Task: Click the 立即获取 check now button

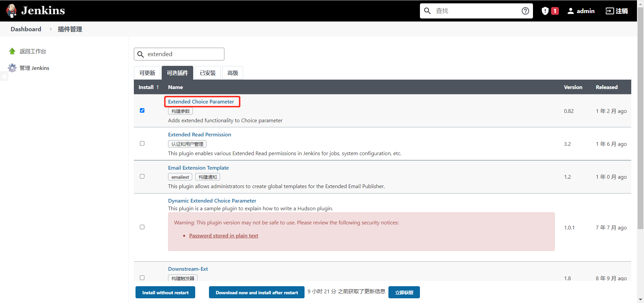Action: point(404,293)
